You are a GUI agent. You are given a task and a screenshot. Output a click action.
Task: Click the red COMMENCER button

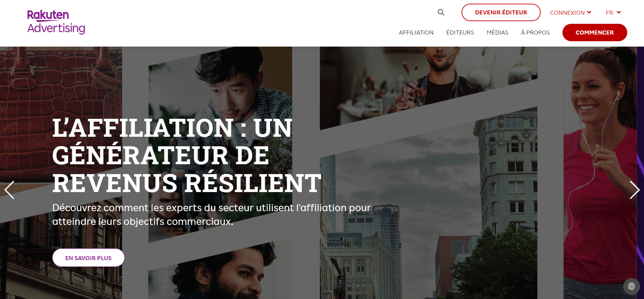pos(595,33)
